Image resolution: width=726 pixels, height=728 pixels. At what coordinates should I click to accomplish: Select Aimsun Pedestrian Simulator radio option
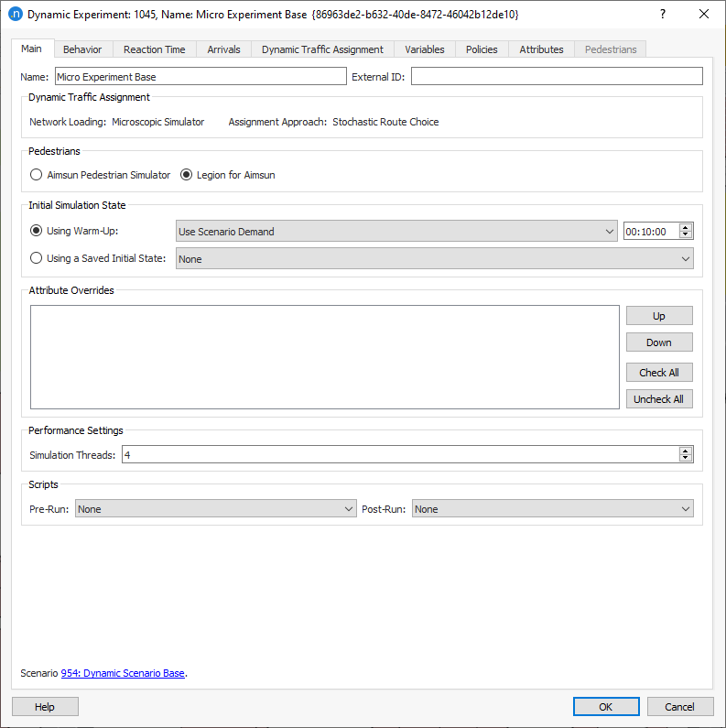[x=37, y=175]
